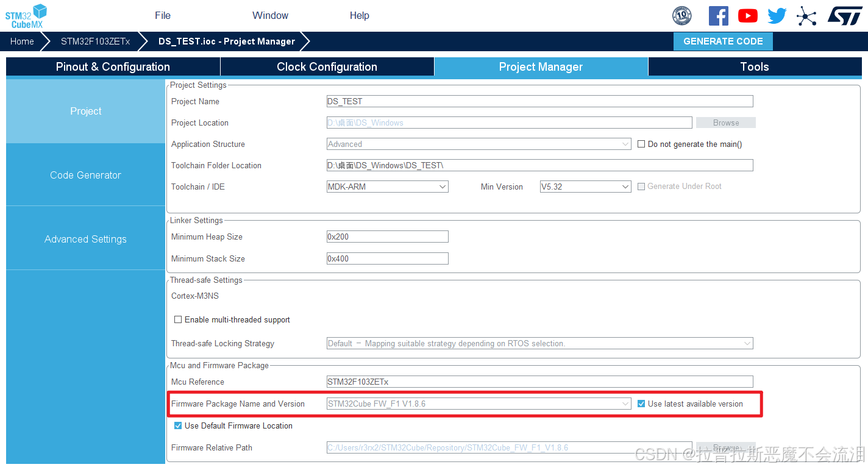Click Browse next to Project Location
868x470 pixels.
(726, 123)
